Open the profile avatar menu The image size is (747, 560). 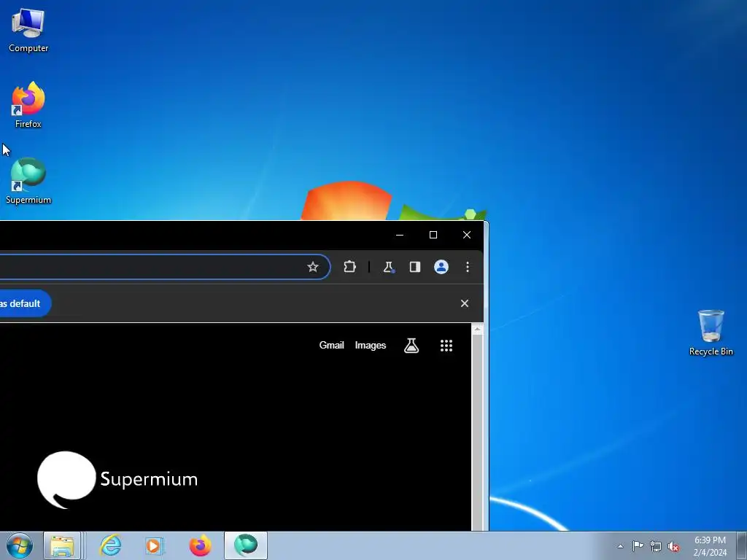coord(441,267)
